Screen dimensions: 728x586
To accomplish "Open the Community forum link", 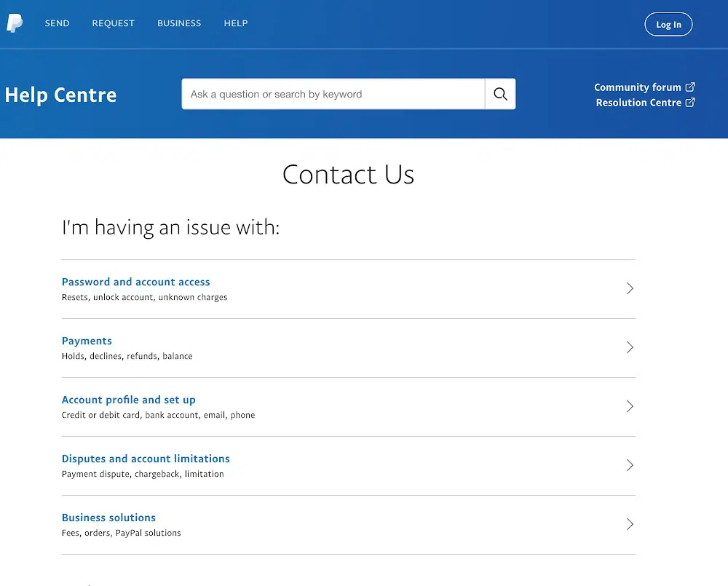I will coord(637,87).
